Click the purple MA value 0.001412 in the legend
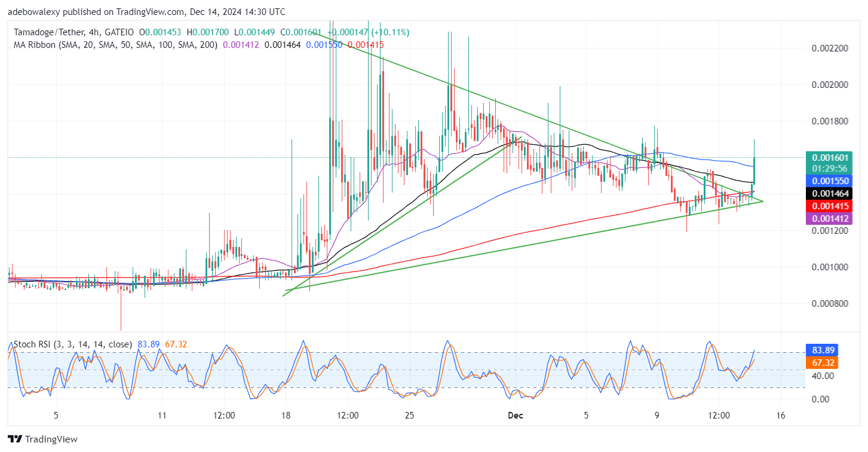The height and width of the screenshot is (452, 868). pyautogui.click(x=241, y=45)
